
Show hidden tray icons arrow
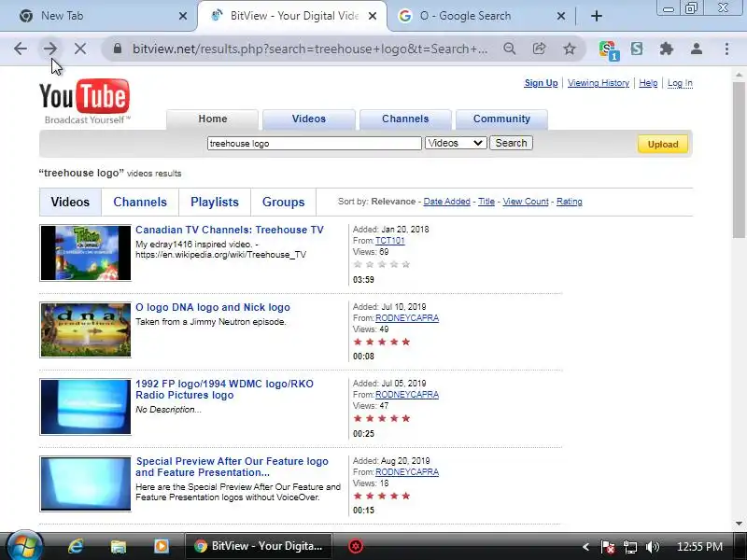(586, 547)
